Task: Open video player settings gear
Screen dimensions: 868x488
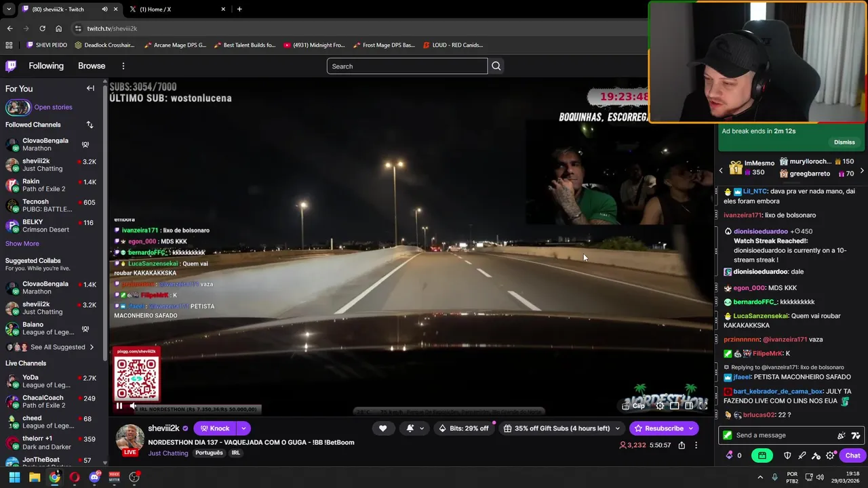Action: [x=660, y=406]
